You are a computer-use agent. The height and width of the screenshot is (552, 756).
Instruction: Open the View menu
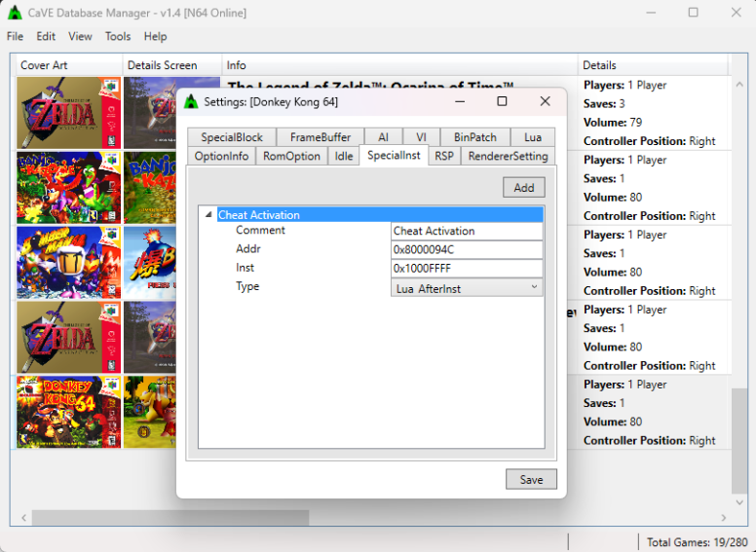(80, 37)
